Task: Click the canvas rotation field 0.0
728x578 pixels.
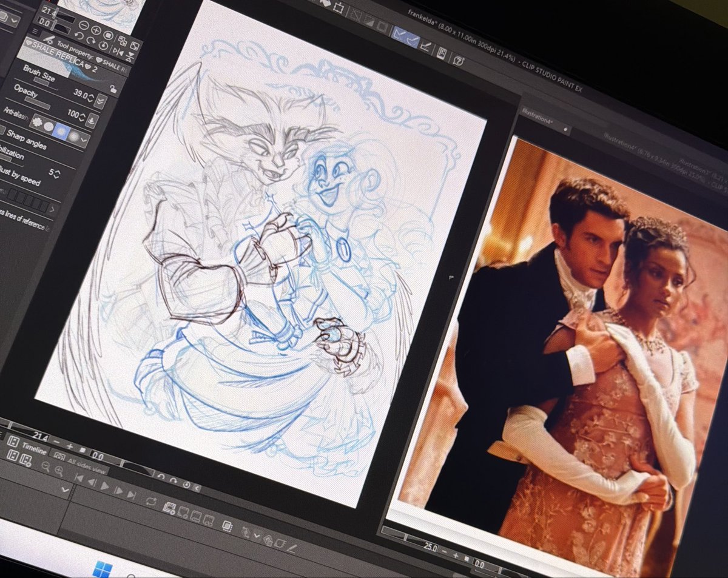Action: [x=97, y=457]
